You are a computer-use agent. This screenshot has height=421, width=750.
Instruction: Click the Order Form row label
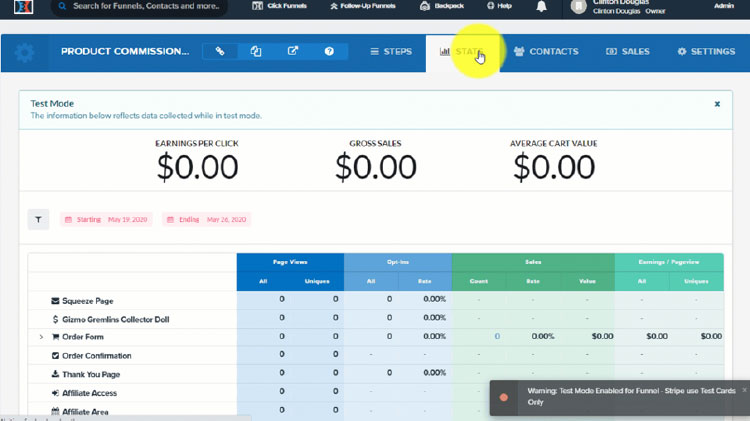coord(83,337)
